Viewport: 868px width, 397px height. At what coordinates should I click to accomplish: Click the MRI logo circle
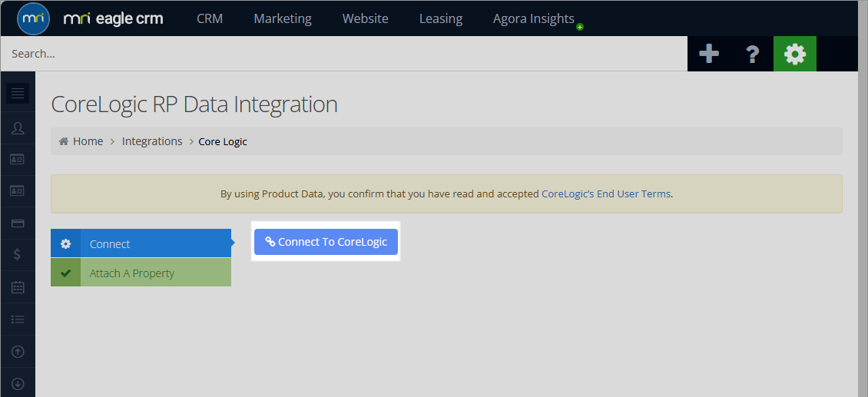tap(34, 18)
